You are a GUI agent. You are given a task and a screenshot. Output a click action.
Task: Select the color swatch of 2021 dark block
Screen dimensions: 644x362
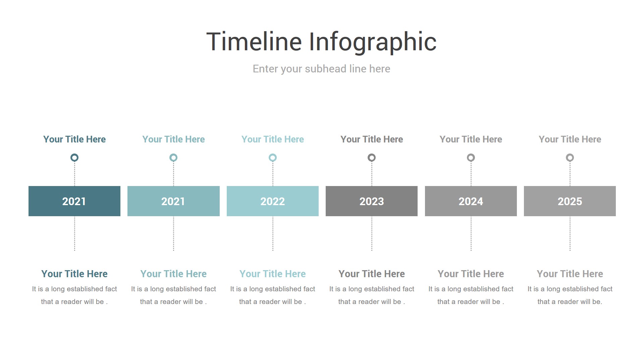coord(74,201)
